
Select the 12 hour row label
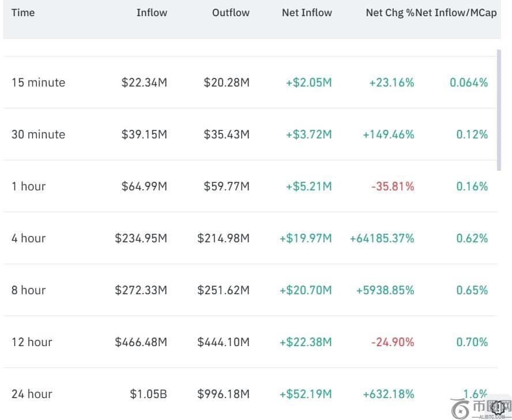point(32,342)
